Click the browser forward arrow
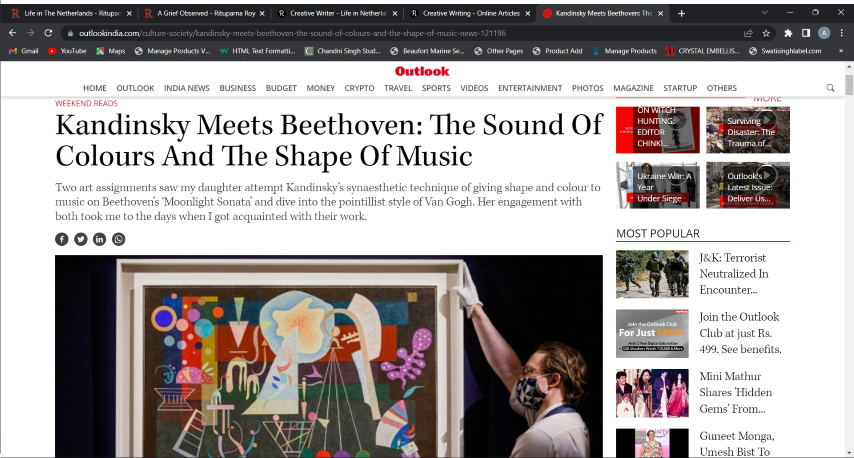Viewport: 854px width, 458px height. coord(30,33)
